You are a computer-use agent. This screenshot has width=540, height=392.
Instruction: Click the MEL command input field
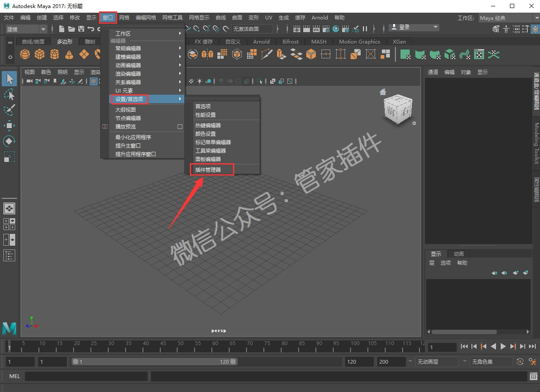(x=86, y=376)
